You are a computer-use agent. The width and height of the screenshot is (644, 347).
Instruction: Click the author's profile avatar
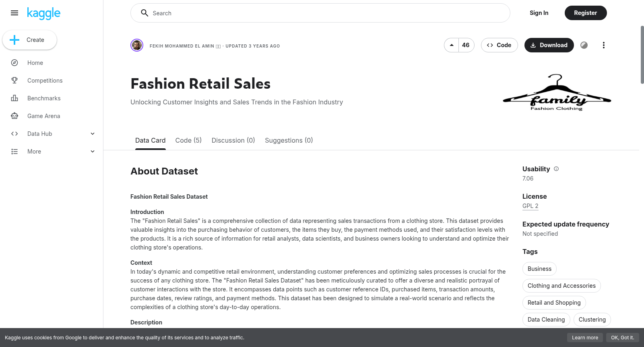click(137, 45)
